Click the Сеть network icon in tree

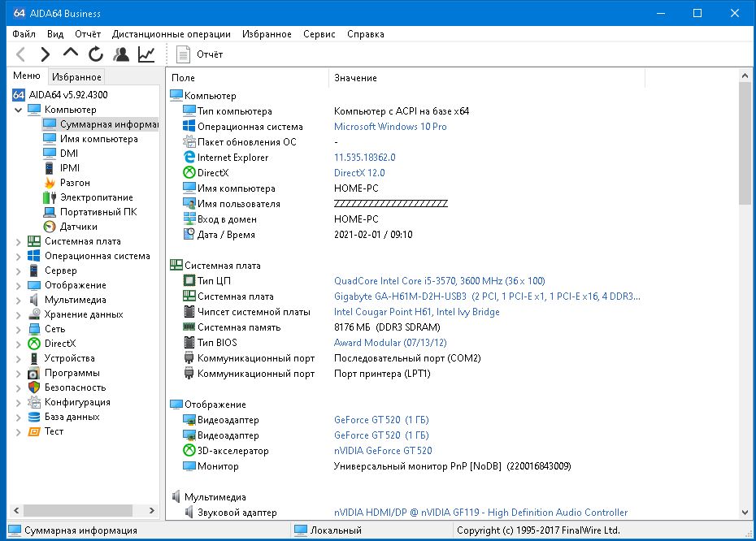34,329
